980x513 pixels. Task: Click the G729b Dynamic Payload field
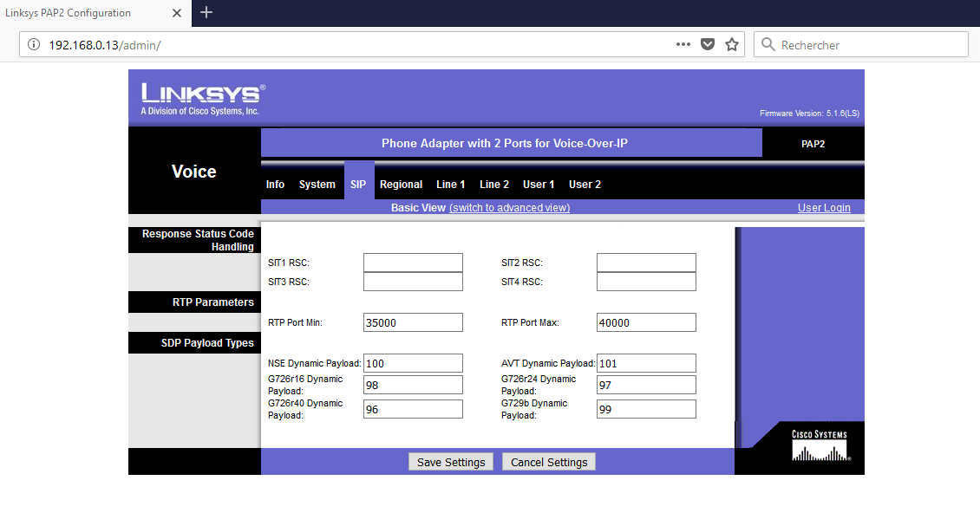pos(646,409)
